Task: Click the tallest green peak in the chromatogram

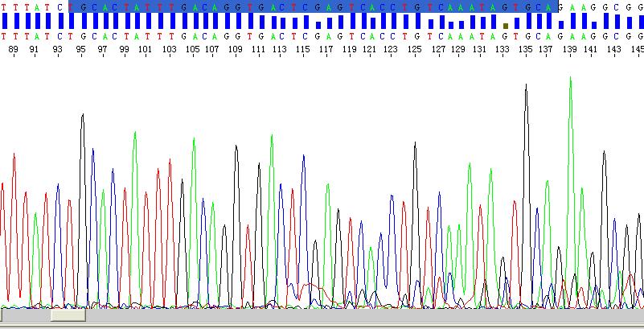Action: click(x=570, y=80)
